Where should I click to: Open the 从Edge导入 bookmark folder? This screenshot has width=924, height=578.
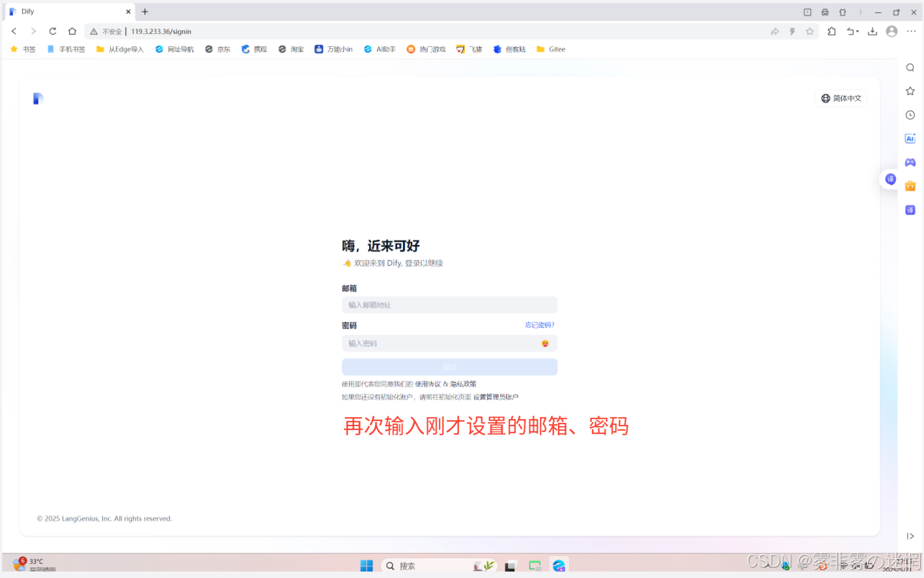(x=120, y=50)
